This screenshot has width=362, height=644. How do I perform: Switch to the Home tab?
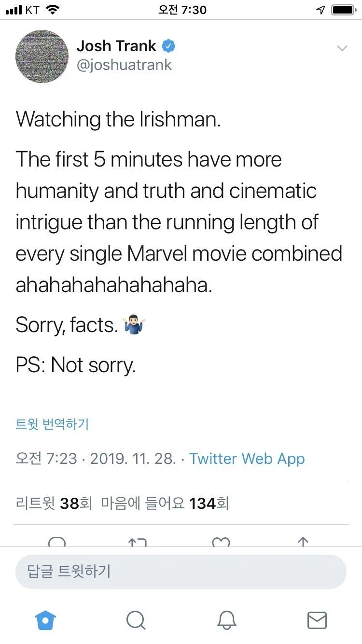click(45, 621)
